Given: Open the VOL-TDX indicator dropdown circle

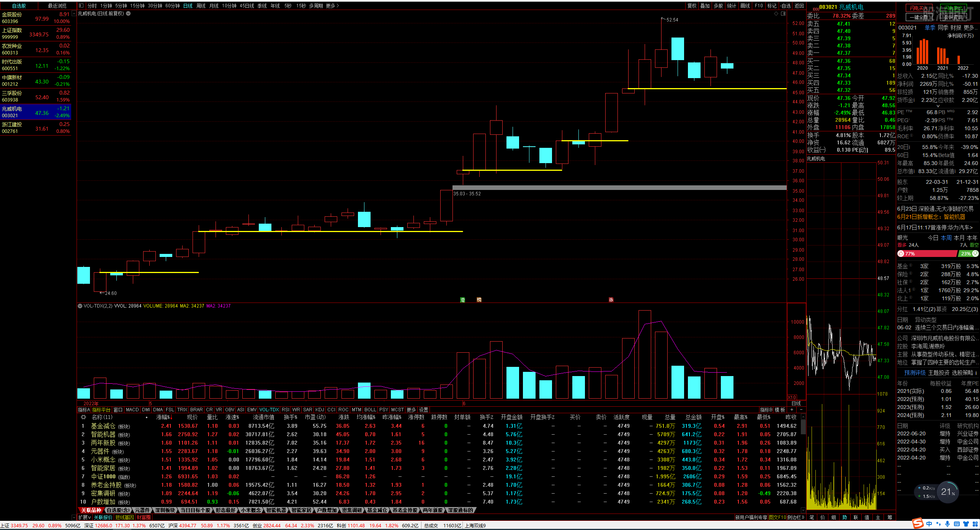Looking at the screenshot, I should coord(80,306).
